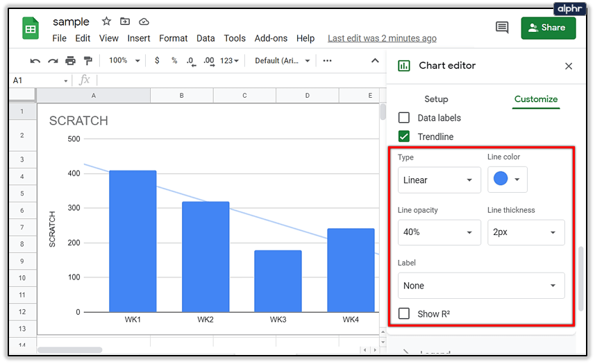
Task: Click the horizontal scrollbar thumb
Action: coord(70,349)
